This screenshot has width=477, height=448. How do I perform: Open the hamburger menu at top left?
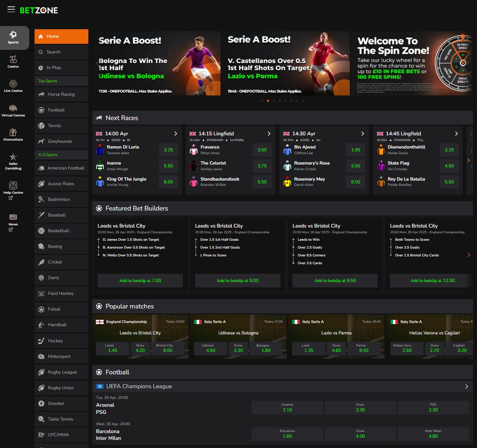point(11,10)
